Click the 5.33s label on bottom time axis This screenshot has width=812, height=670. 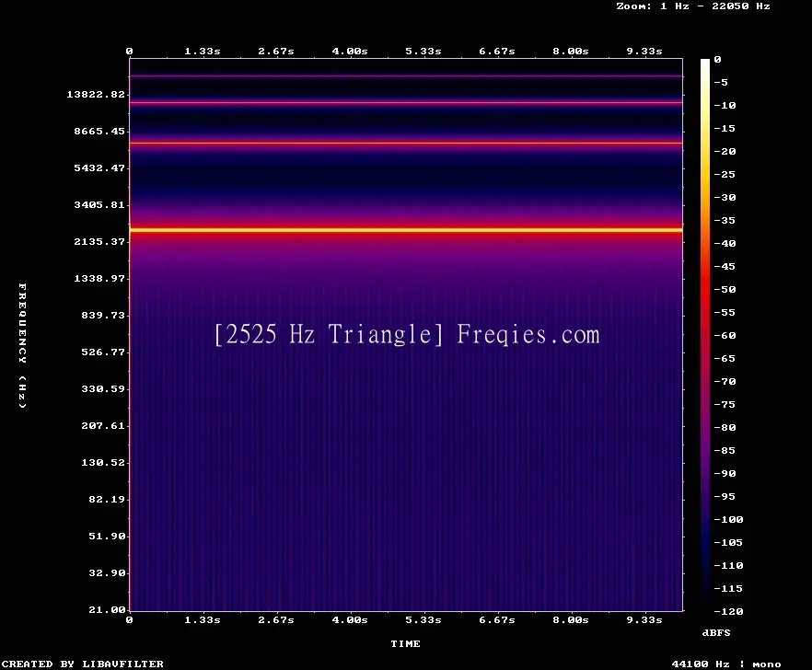pos(423,619)
